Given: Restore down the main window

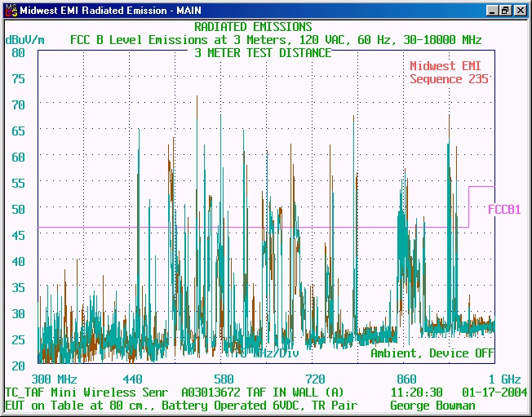Looking at the screenshot, I should click(x=506, y=10).
